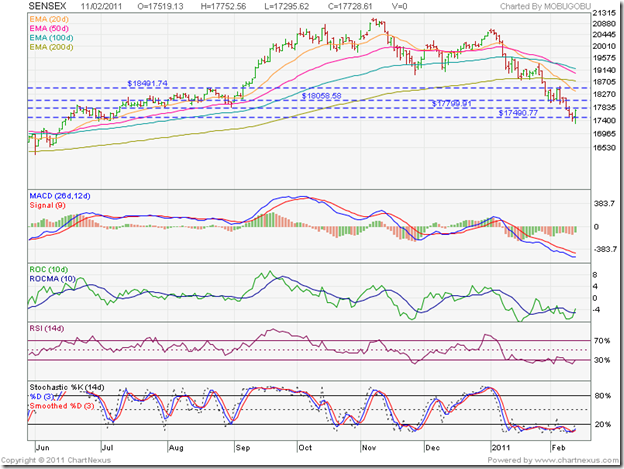Click the EMA (20d) legend label
The height and width of the screenshot is (469, 624).
(x=49, y=19)
